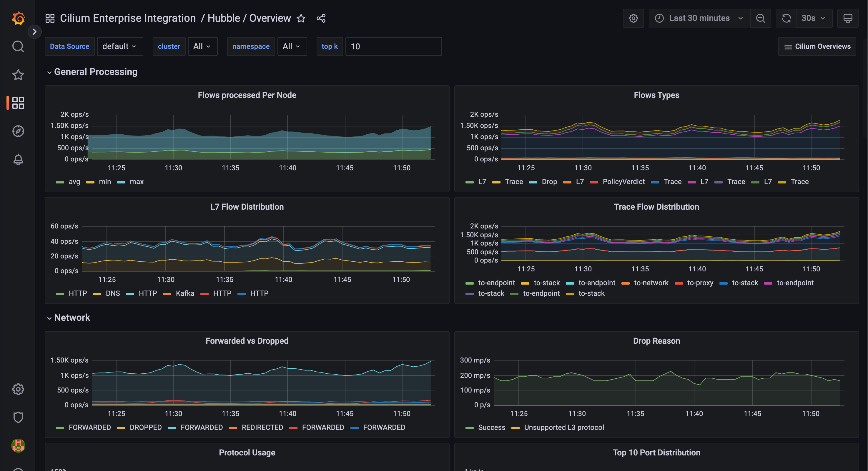Click the share dashboard icon
The width and height of the screenshot is (868, 471).
click(x=321, y=18)
